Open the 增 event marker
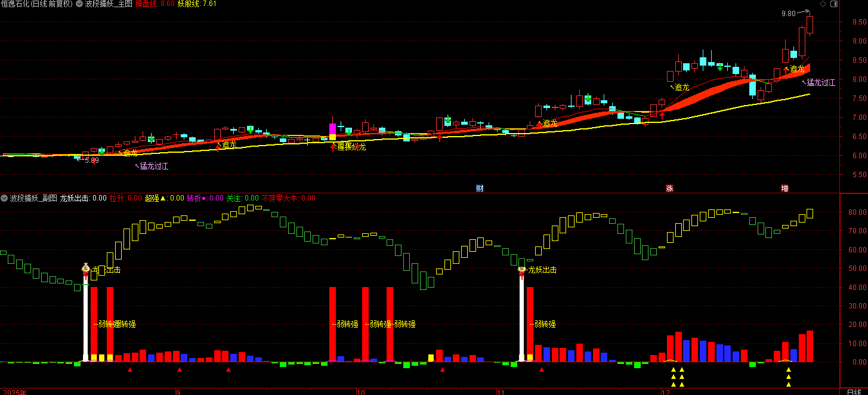This screenshot has width=868, height=395. click(785, 189)
